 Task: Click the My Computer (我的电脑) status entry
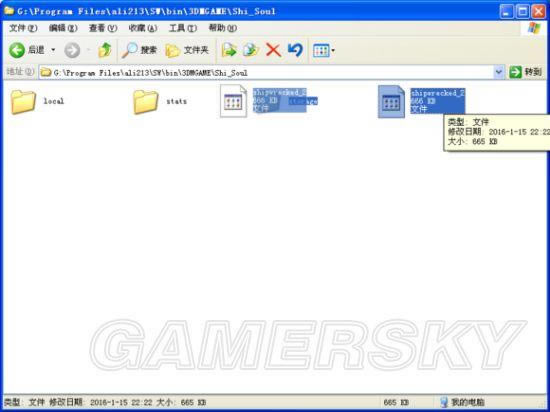coord(462,402)
